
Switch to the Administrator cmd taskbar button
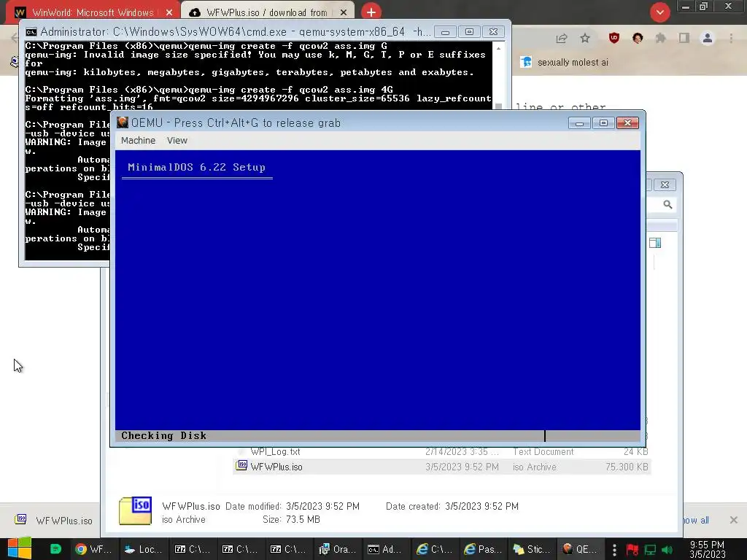(385, 549)
